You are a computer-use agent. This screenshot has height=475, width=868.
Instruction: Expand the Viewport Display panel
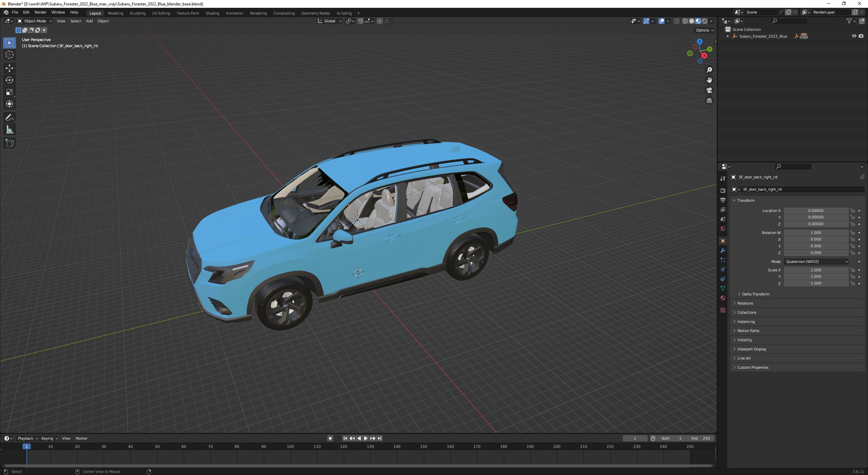[751, 349]
